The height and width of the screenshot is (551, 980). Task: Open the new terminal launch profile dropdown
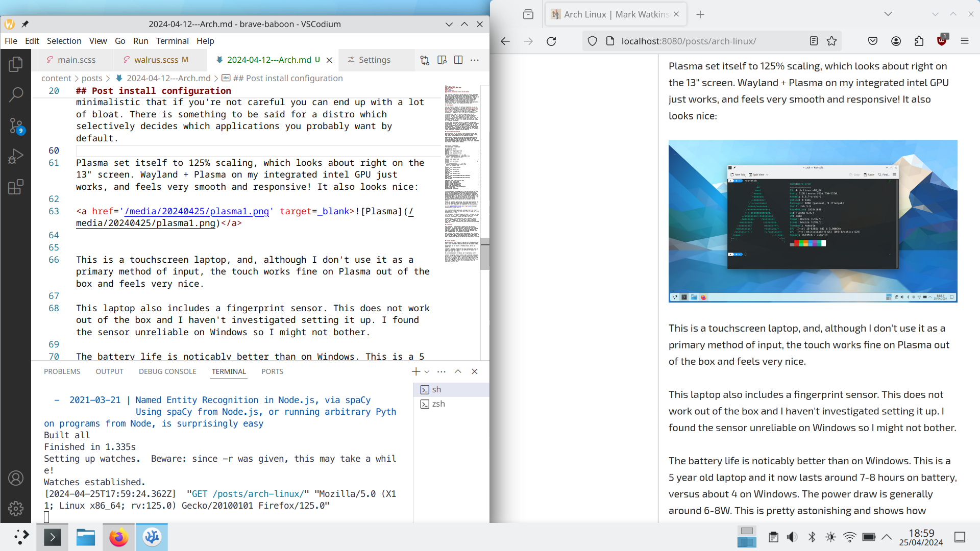427,372
